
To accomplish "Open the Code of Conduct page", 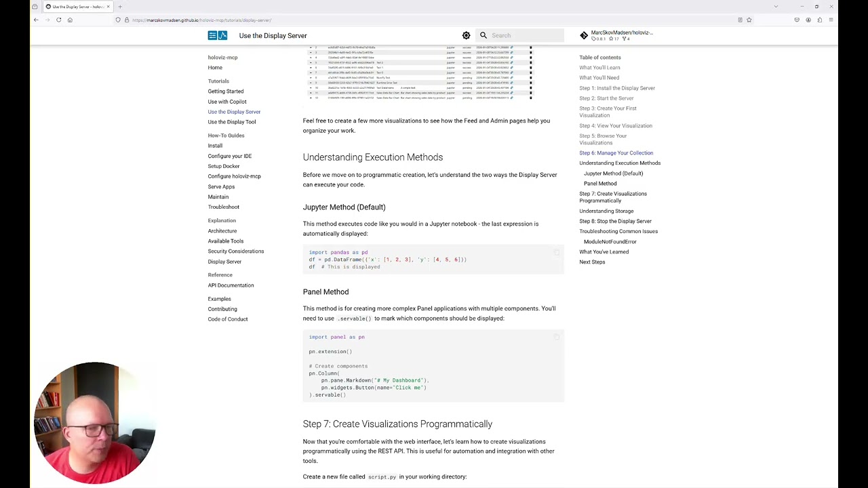I will tap(228, 319).
